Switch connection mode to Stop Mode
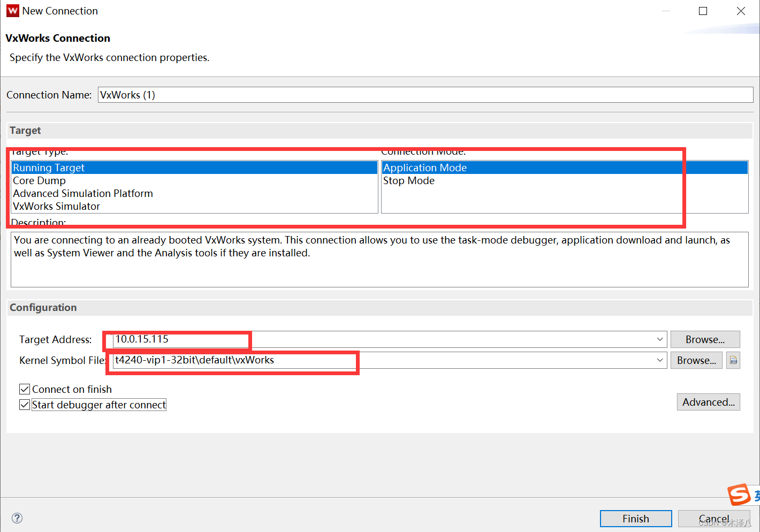This screenshot has height=532, width=760. click(x=408, y=180)
